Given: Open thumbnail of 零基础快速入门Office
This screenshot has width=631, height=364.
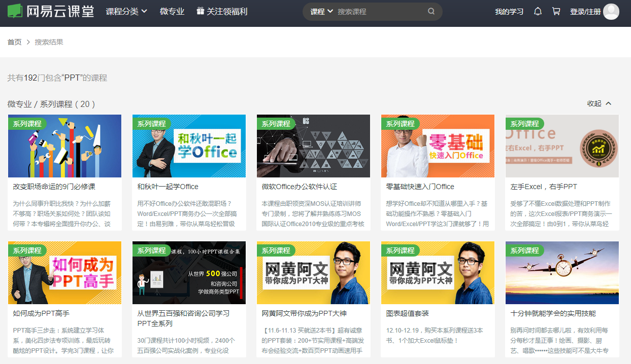Looking at the screenshot, I should pos(438,146).
